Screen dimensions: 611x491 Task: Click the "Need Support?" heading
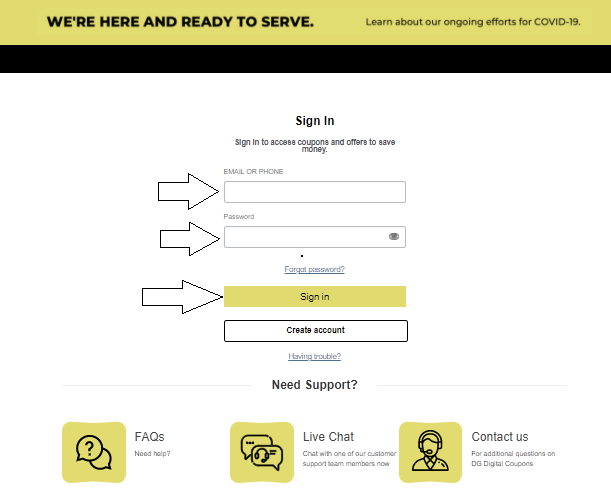coord(314,385)
